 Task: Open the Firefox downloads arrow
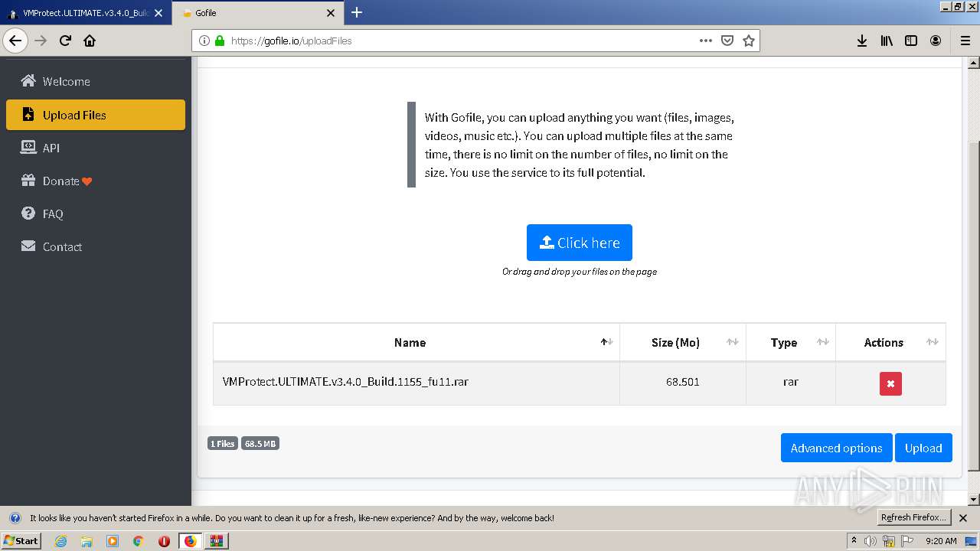click(x=862, y=41)
